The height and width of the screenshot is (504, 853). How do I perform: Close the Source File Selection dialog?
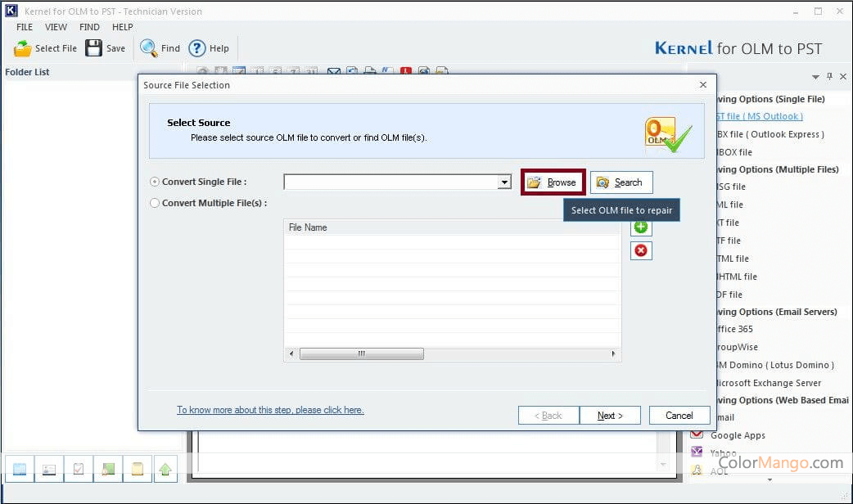coord(703,85)
